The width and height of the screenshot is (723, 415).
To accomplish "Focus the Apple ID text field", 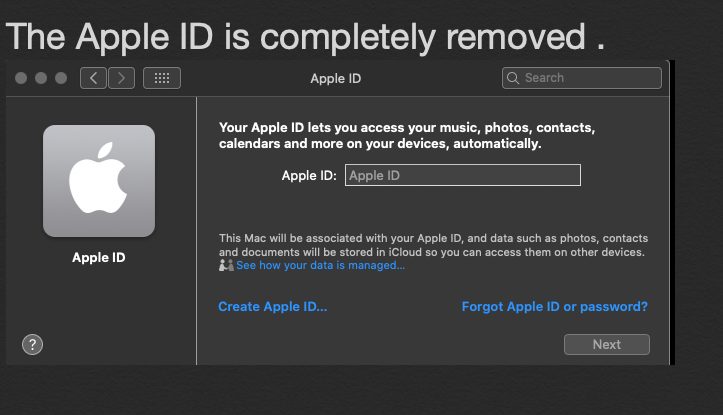I will click(462, 176).
